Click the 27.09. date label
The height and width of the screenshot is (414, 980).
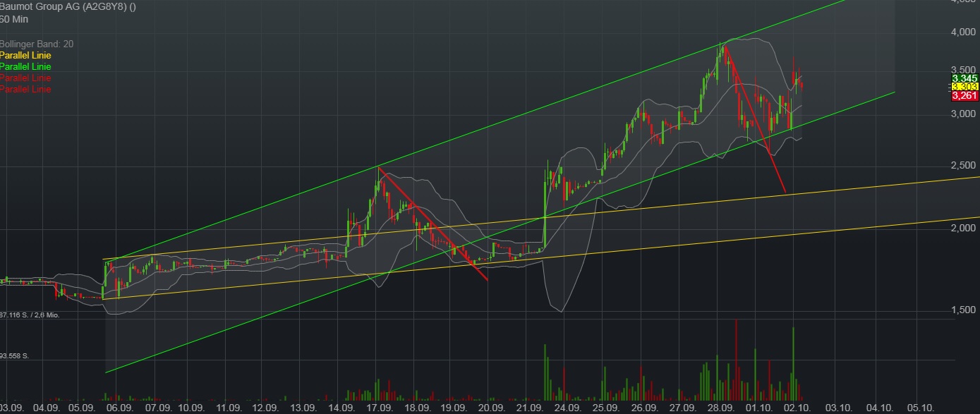[682, 408]
